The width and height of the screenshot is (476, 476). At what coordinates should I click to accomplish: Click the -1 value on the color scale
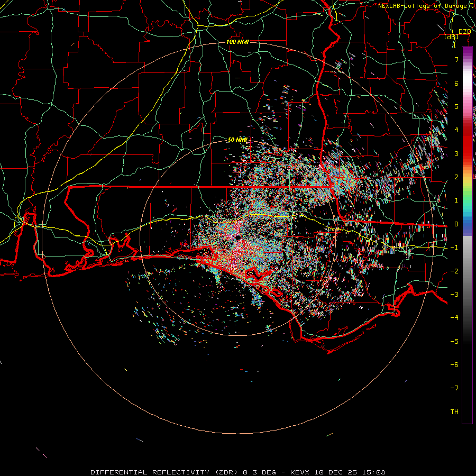pyautogui.click(x=454, y=248)
